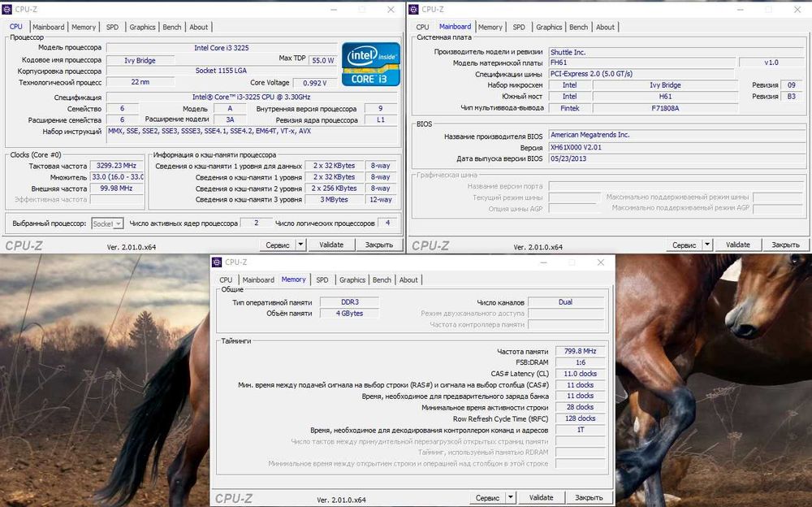Image resolution: width=812 pixels, height=507 pixels.
Task: Click the 3299.23 MHz core speed value
Action: click(116, 166)
